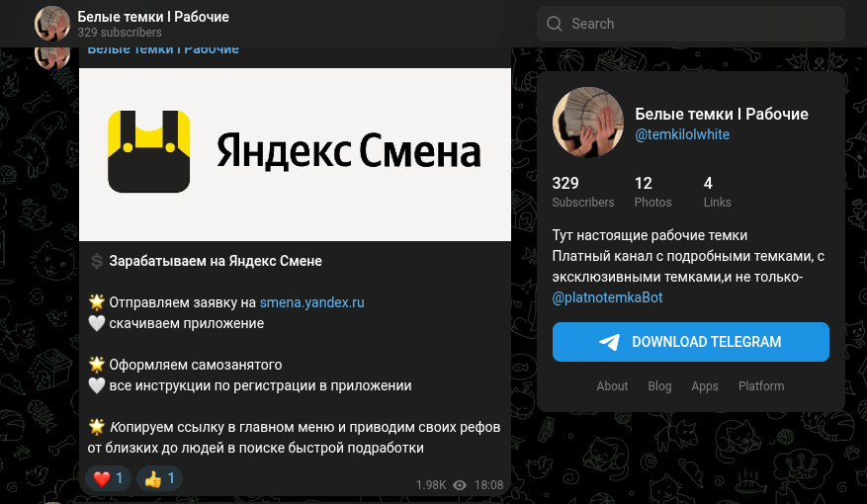The image size is (867, 504).
Task: Open the 18:08 post timestamp
Action: (488, 485)
